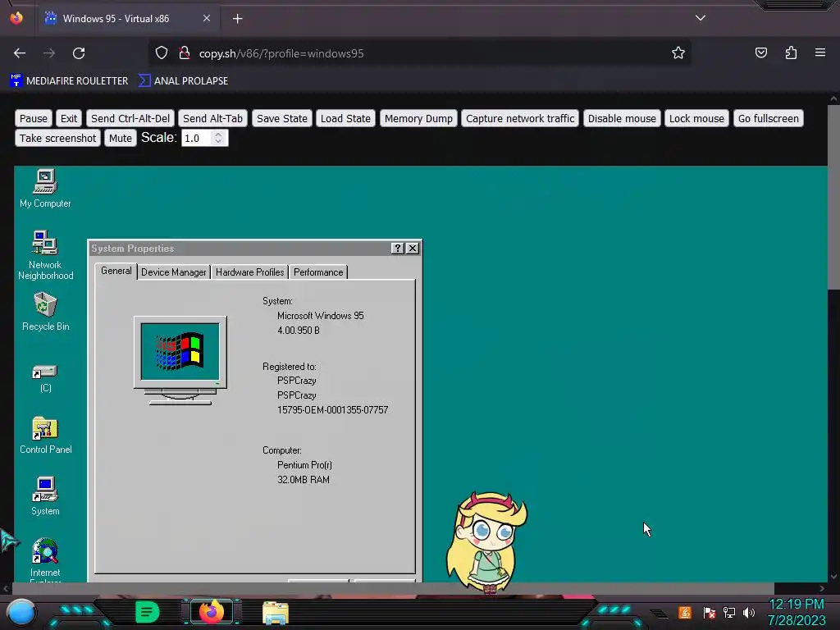Click the Firefox taskbar icon
This screenshot has width=840, height=630.
[212, 612]
